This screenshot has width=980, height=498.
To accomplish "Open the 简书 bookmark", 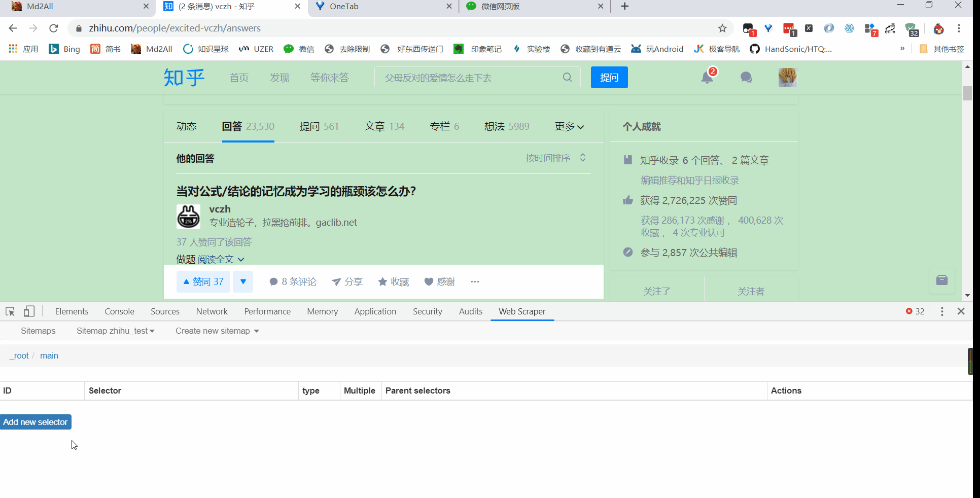I will tap(106, 49).
